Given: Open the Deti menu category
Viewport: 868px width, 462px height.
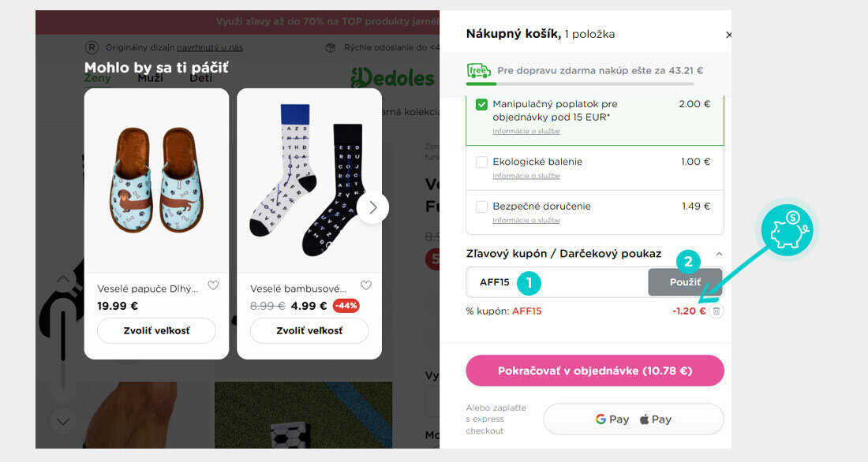Looking at the screenshot, I should 201,78.
